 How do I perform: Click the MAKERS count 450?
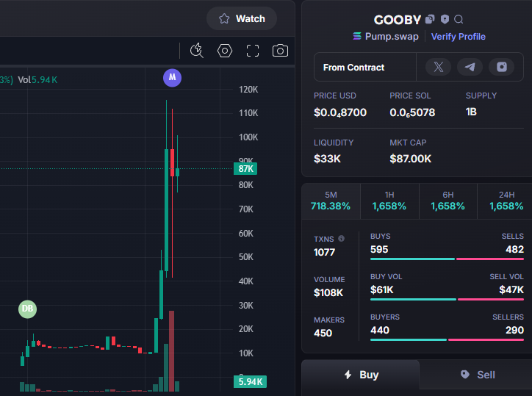coord(323,333)
